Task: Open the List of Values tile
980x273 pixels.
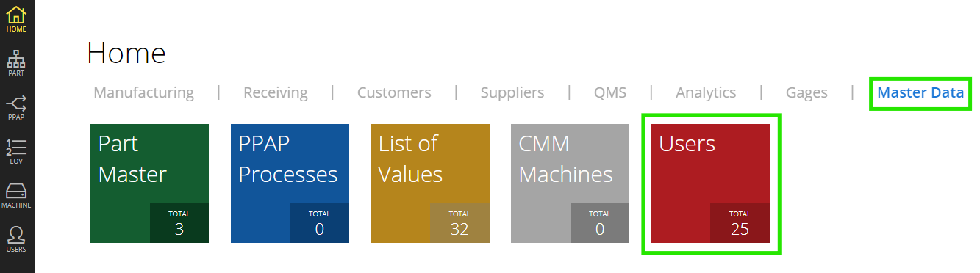Action: tap(430, 183)
